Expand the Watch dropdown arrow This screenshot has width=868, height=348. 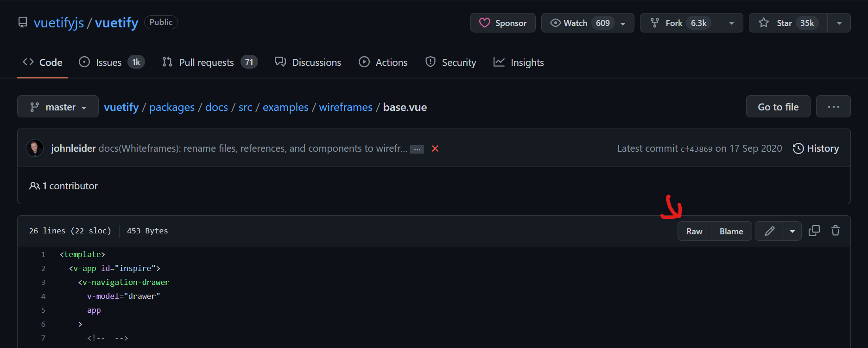click(623, 23)
